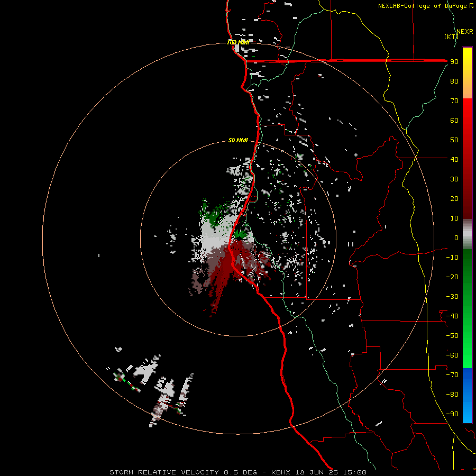This screenshot has width=476, height=476.
Task: Click the 90 value on velocity scale
Action: click(x=454, y=62)
